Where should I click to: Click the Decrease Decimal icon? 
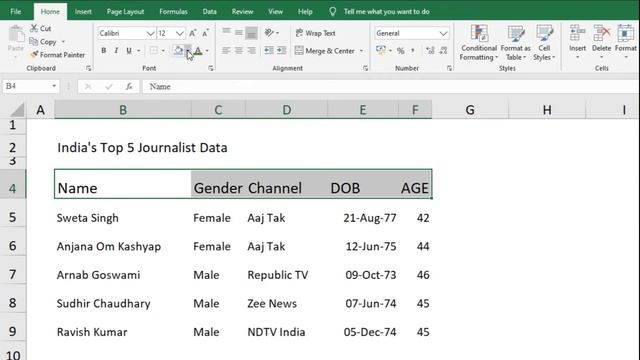(x=443, y=51)
